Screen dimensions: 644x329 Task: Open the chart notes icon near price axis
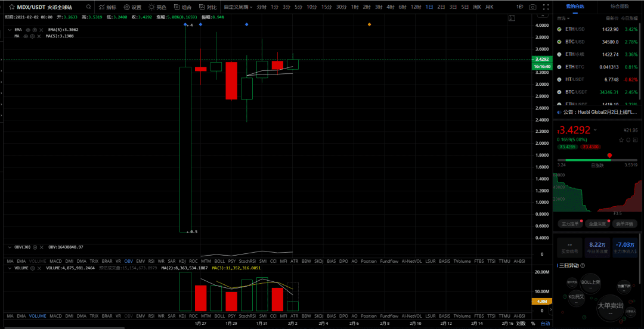pos(512,18)
